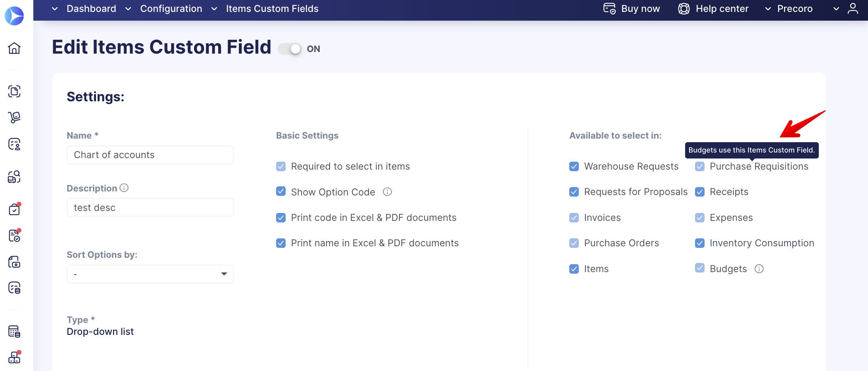The image size is (868, 371).
Task: Open the Home dashboard icon in sidebar
Action: click(15, 48)
